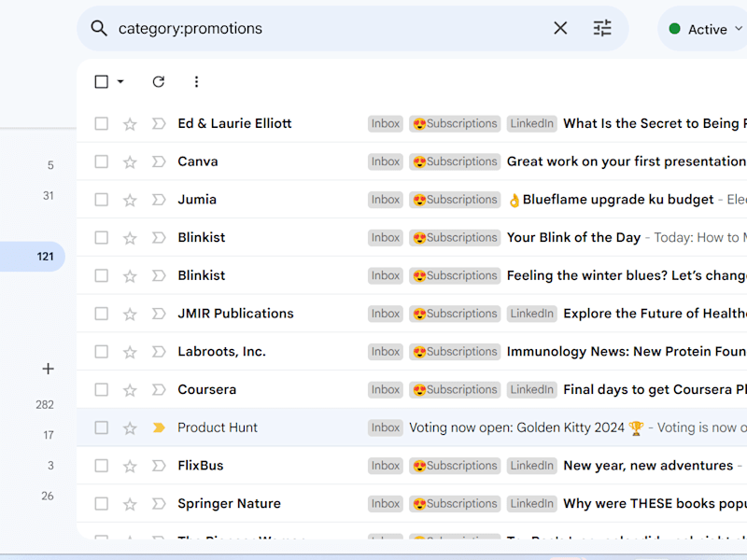Click the Subscriptions label on the Canva row

[455, 161]
